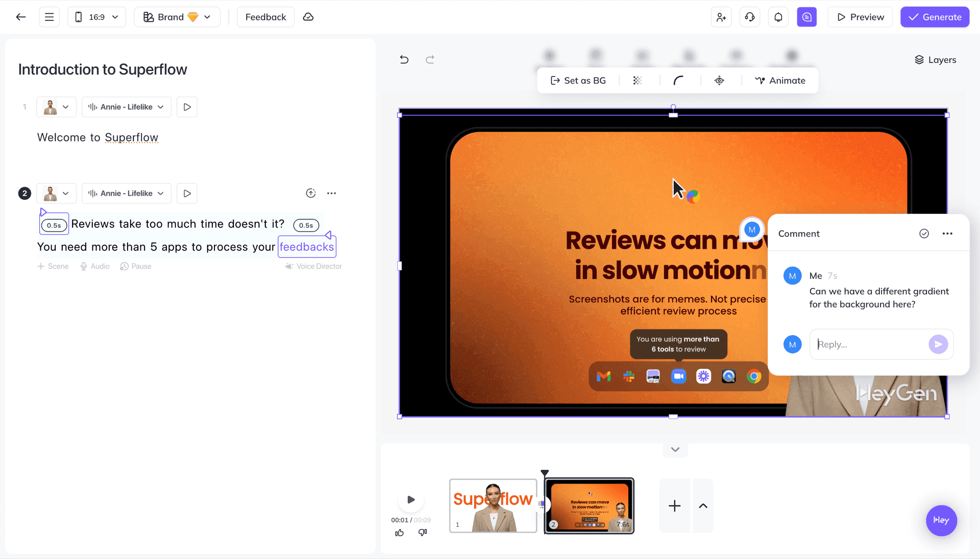Viewport: 980px width, 559px height.
Task: Go back with the left arrow icon
Action: [x=21, y=17]
